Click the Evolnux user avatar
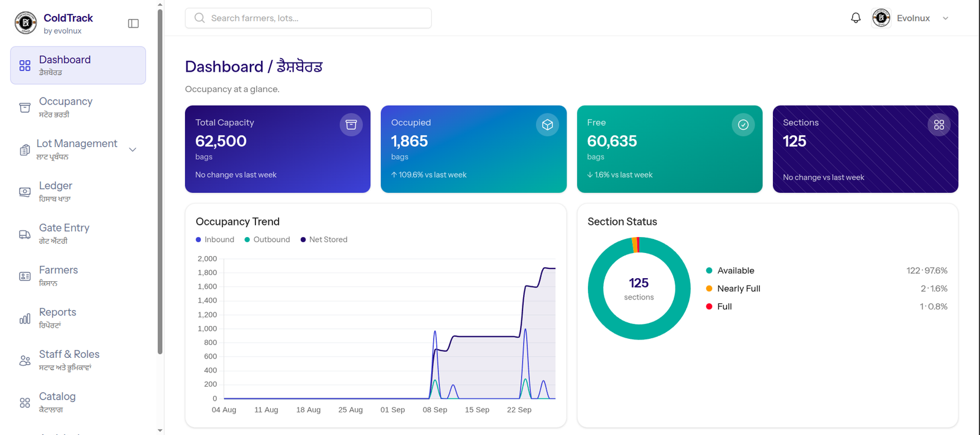The width and height of the screenshot is (980, 435). [x=881, y=18]
